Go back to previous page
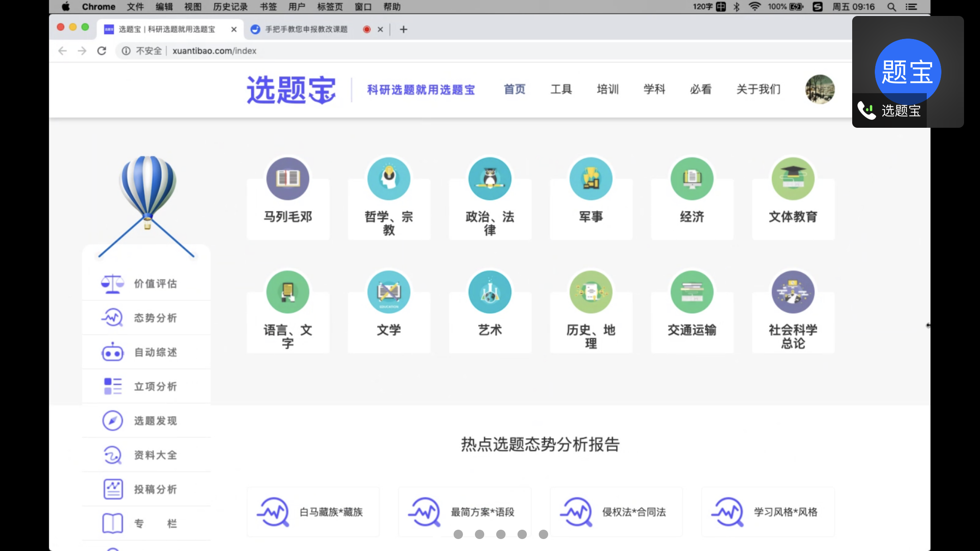Viewport: 980px width, 551px height. click(63, 51)
